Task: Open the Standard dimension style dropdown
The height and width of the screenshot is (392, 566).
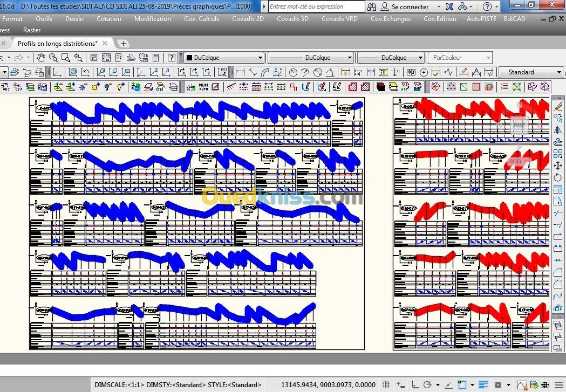Action: click(x=530, y=72)
